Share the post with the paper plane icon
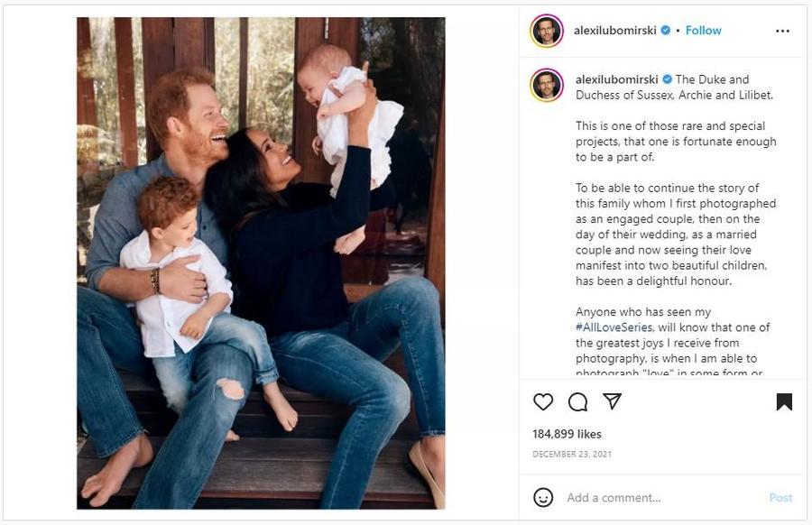Screen dimensions: 812x525 click(x=613, y=401)
